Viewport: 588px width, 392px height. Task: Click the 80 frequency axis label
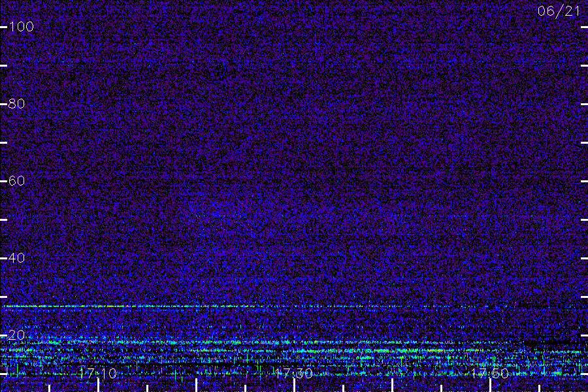tap(16, 104)
